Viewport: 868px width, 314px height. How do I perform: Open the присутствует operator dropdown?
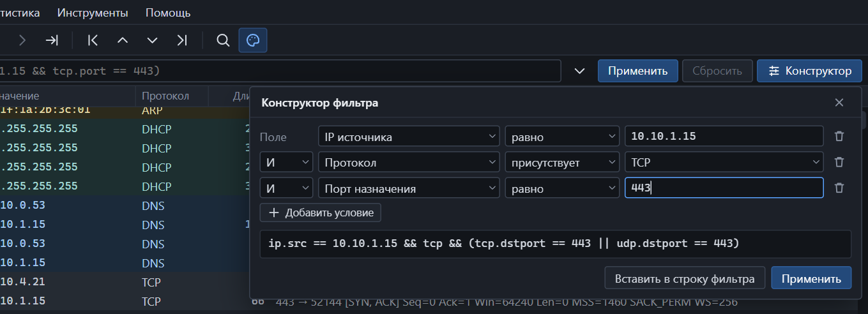562,163
